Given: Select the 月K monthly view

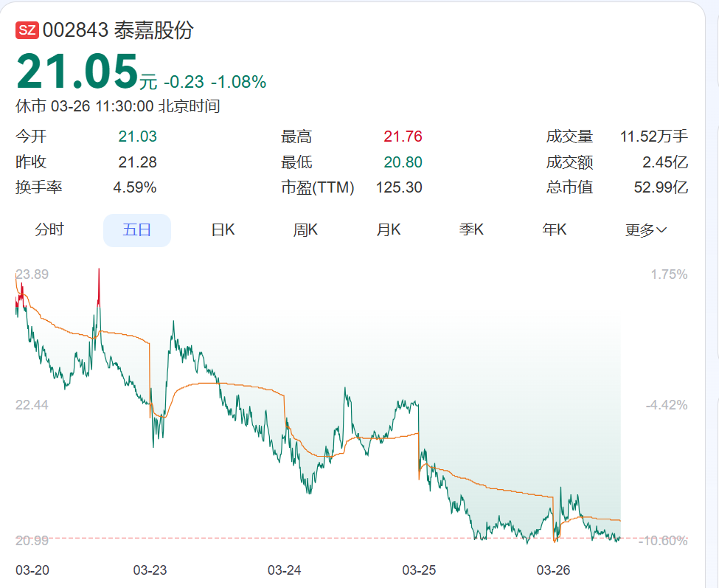Looking at the screenshot, I should [387, 229].
